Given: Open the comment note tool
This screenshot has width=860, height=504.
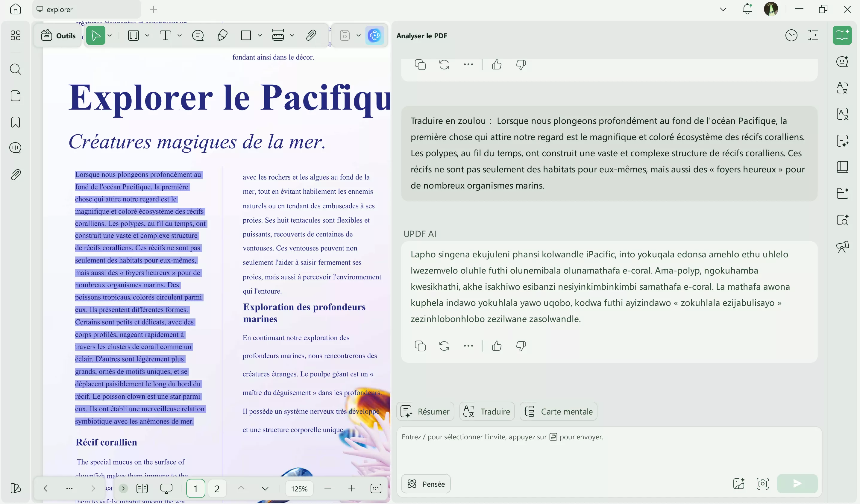Looking at the screenshot, I should coord(198,36).
